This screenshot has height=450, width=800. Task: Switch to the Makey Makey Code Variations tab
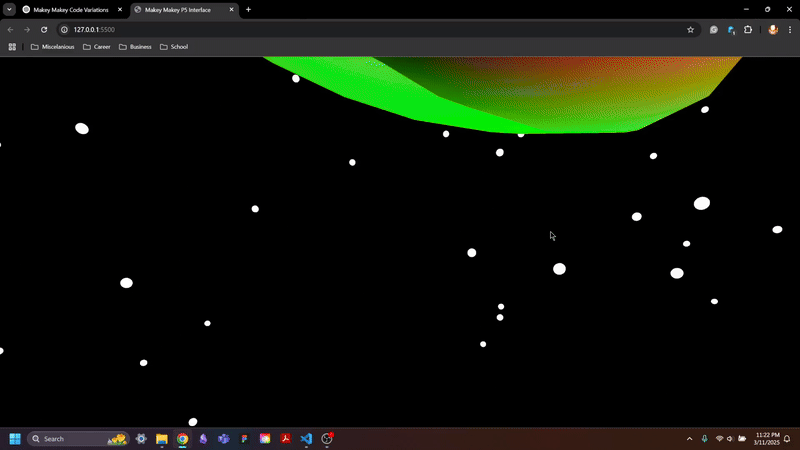point(73,10)
